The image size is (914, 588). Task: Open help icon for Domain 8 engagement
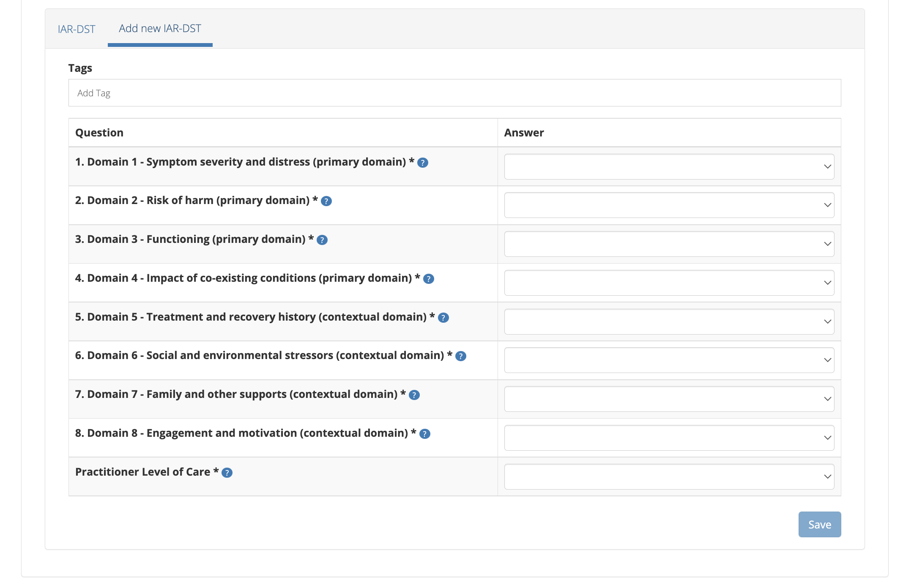(425, 434)
